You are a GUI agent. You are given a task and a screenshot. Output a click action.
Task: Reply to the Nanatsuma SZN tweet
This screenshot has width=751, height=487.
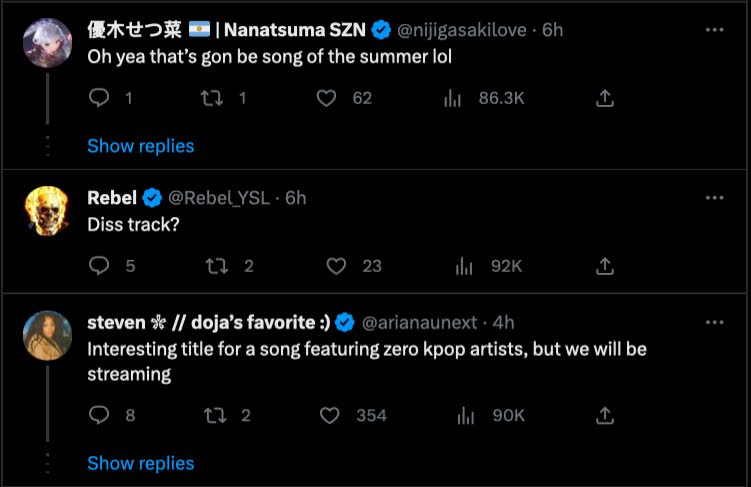pyautogui.click(x=99, y=98)
